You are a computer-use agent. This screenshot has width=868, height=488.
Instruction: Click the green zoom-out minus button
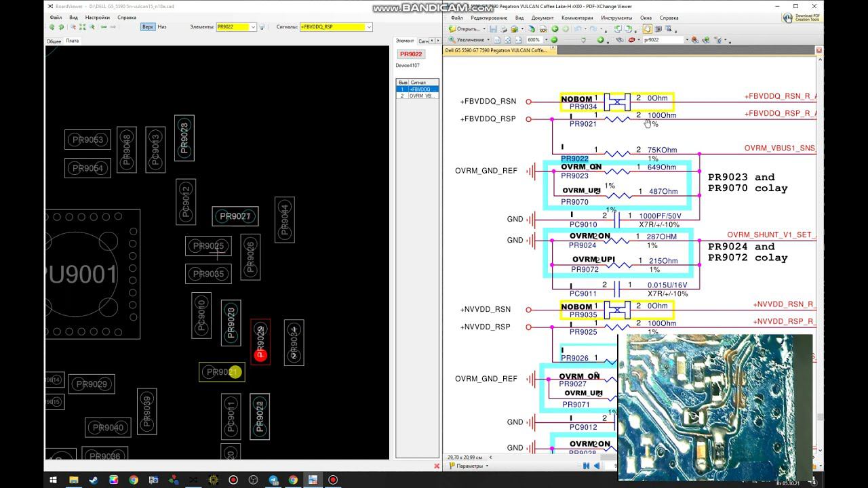[x=554, y=40]
